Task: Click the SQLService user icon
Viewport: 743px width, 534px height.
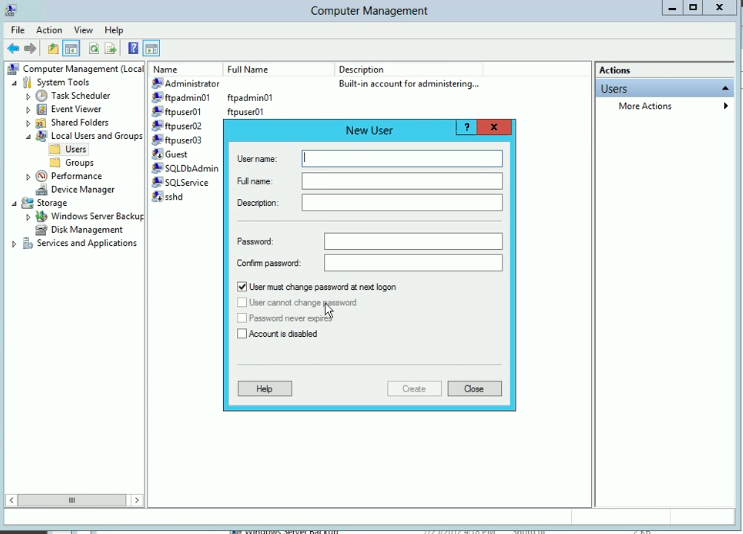Action: (x=157, y=182)
